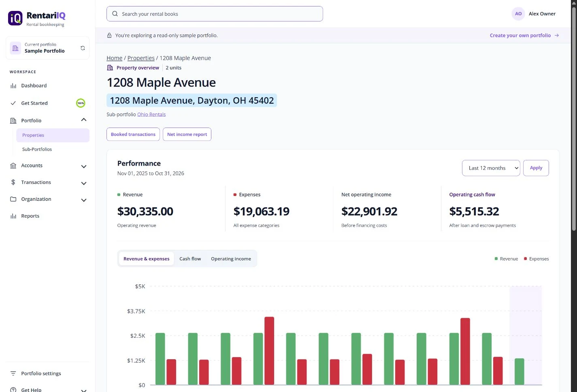This screenshot has width=577, height=392.
Task: Go to Properties in the breadcrumb
Action: click(141, 58)
